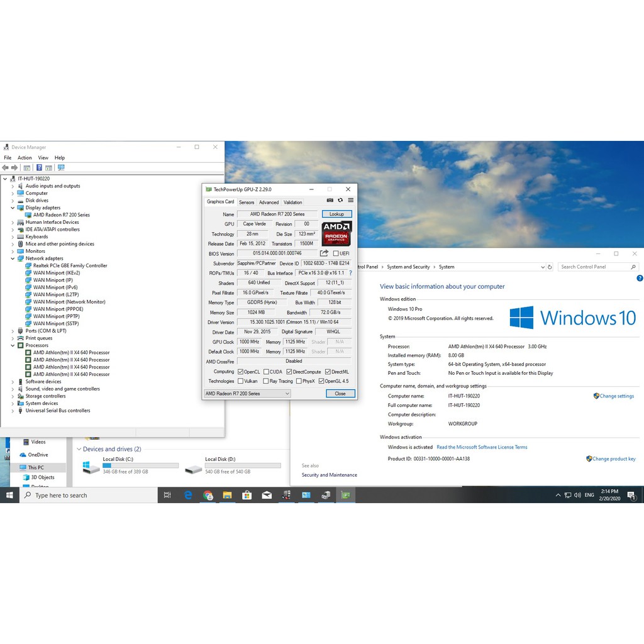Click the GPU-Z screenshot camera icon

click(x=330, y=201)
